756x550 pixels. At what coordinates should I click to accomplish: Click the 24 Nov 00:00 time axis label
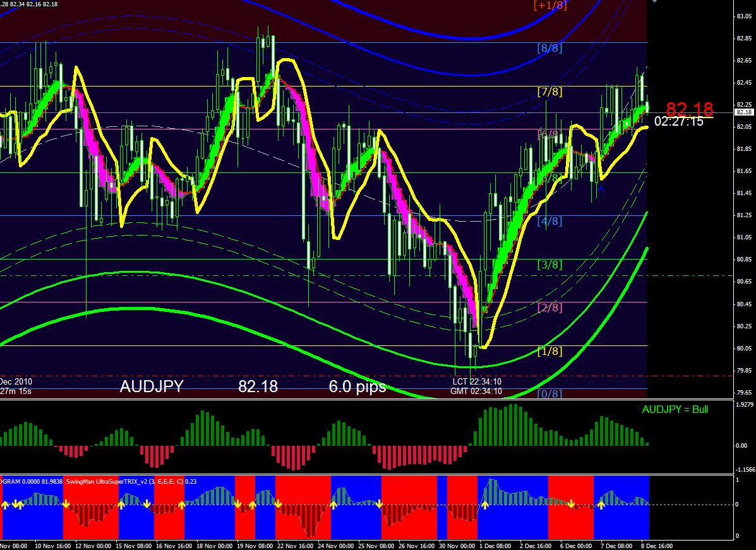[336, 546]
